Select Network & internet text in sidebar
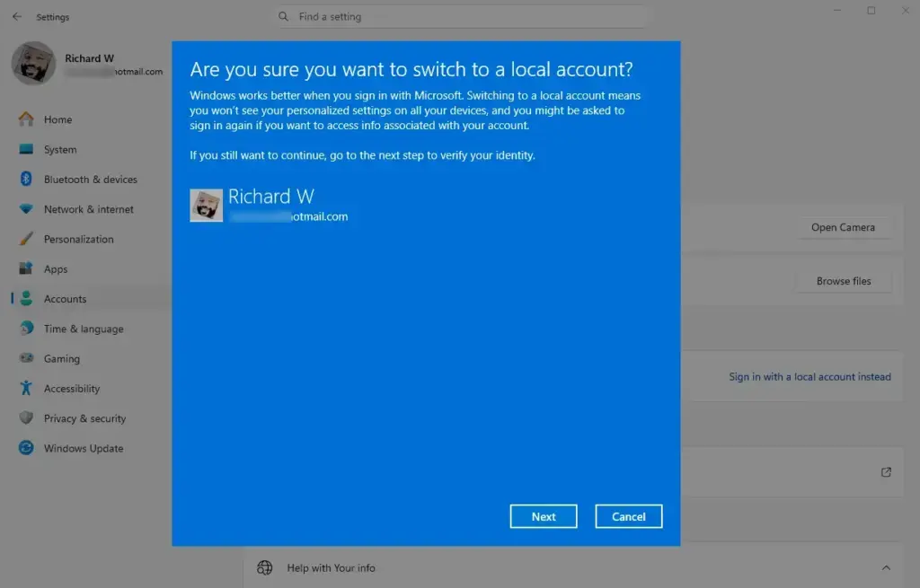The height and width of the screenshot is (588, 920). 89,209
